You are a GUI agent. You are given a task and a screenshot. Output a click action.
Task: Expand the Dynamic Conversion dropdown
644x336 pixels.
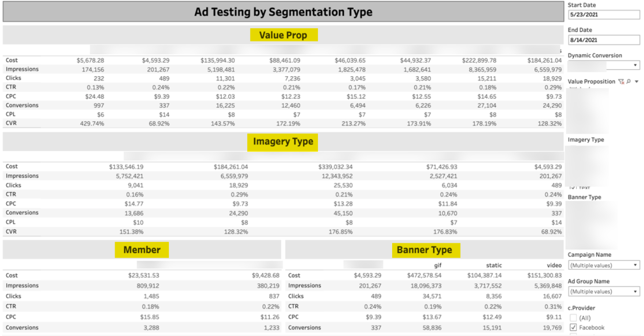636,65
